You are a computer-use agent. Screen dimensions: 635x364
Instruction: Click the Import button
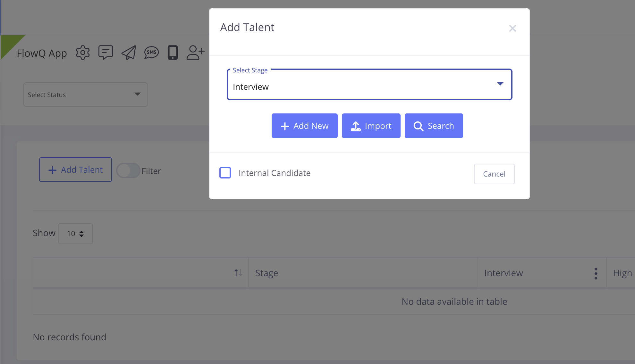(371, 126)
